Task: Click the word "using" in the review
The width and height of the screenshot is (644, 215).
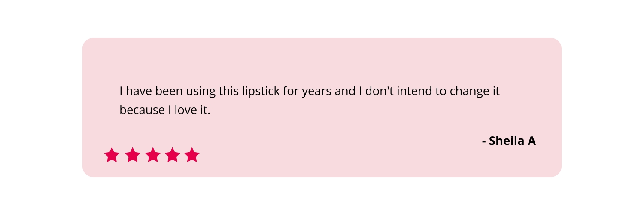Action: tap(201, 92)
